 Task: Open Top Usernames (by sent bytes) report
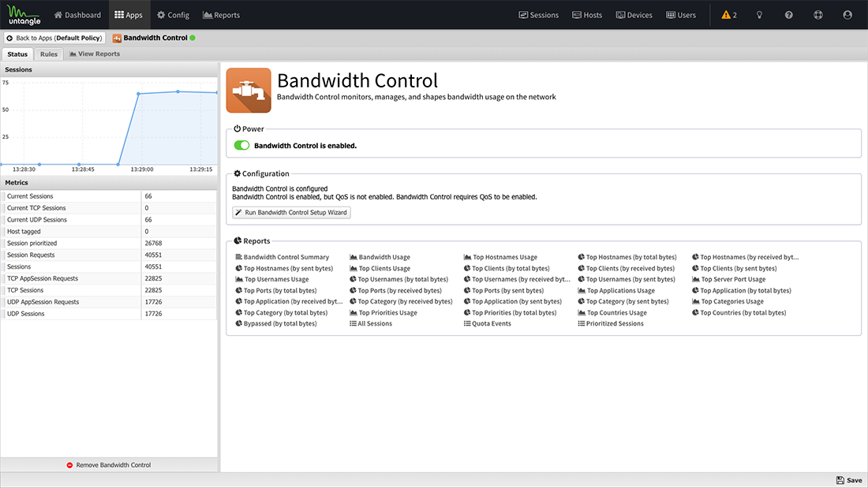pos(627,279)
